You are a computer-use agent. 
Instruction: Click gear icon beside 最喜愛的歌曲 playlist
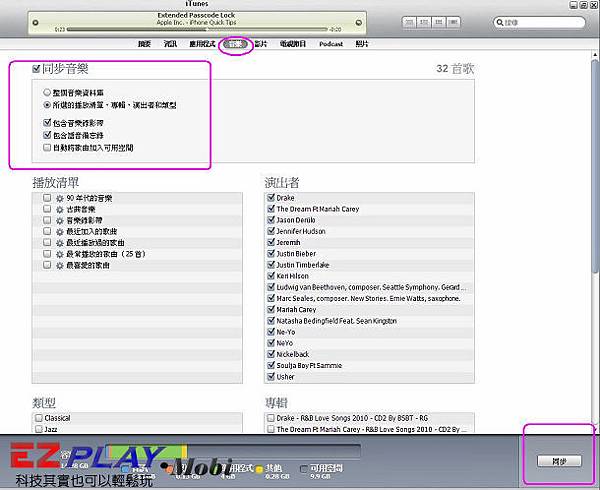coord(60,265)
